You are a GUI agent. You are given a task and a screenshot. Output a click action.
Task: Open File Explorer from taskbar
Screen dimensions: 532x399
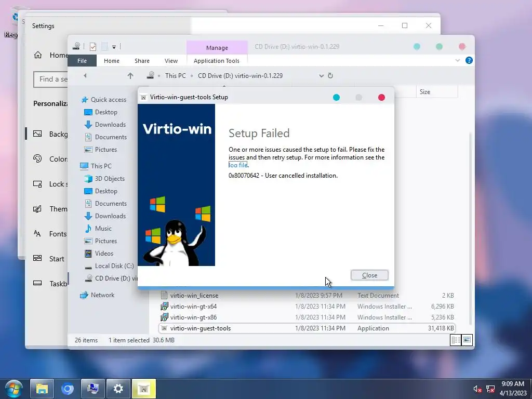(42, 389)
